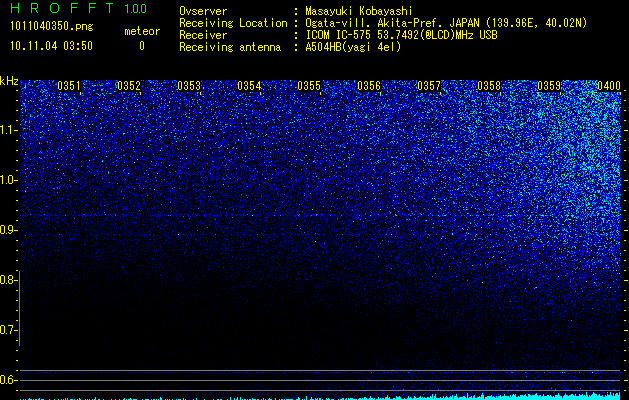Click the 0.8 kHz axis label

(x=8, y=280)
